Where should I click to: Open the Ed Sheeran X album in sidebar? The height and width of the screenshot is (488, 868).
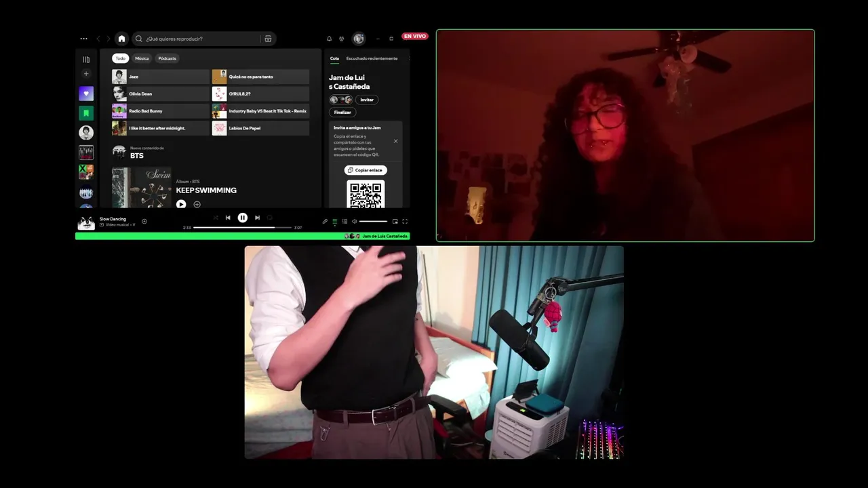point(86,172)
